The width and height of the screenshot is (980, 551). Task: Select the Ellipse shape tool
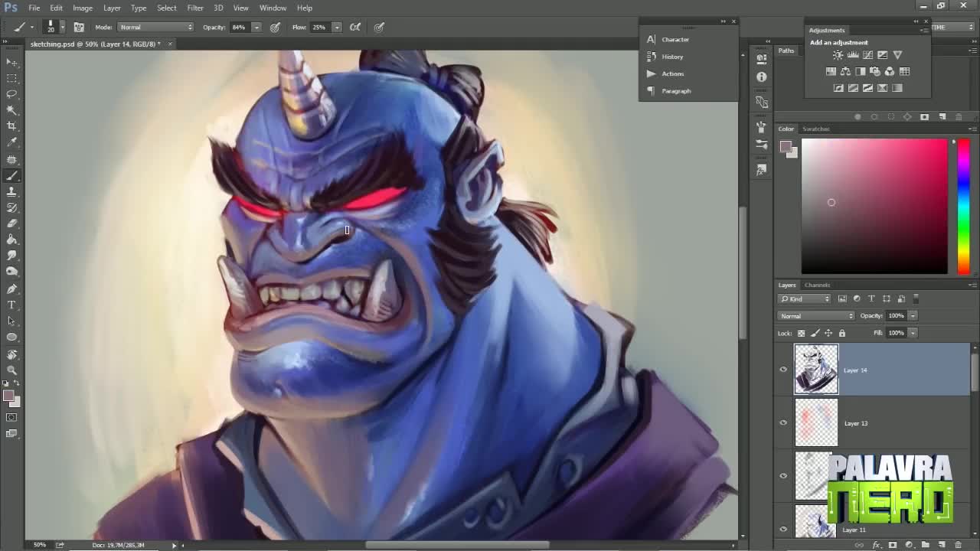point(11,337)
